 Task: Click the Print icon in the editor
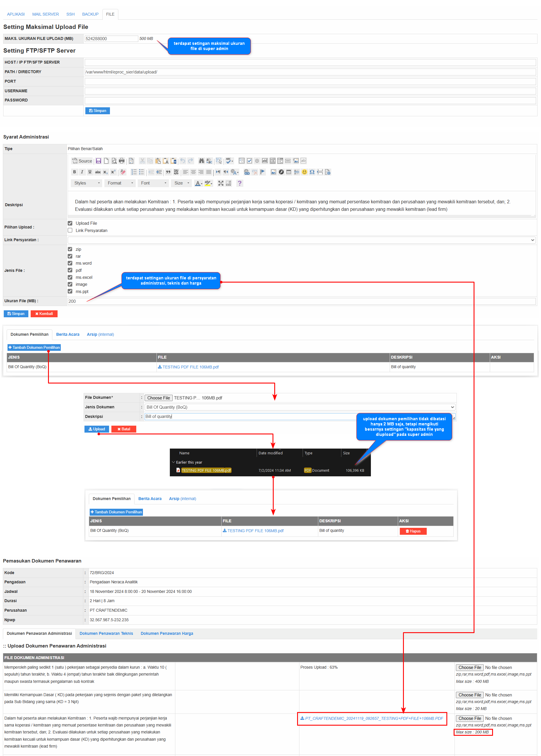pyautogui.click(x=122, y=161)
